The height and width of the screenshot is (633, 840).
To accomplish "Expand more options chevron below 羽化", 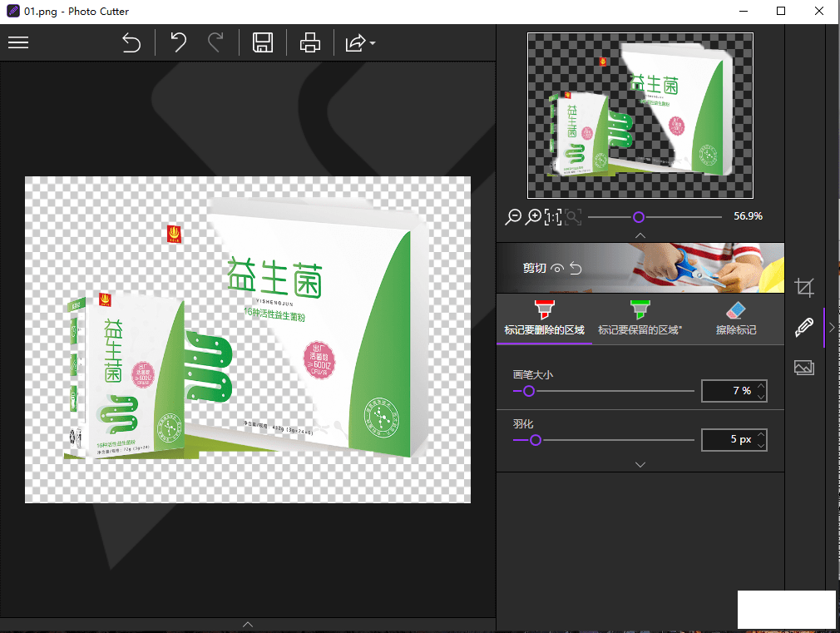I will click(x=640, y=464).
